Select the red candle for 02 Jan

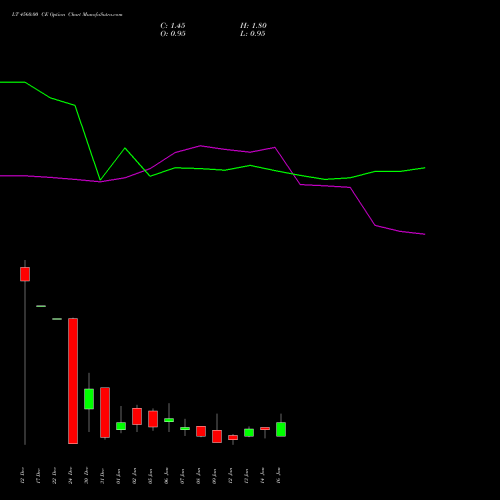pos(137,416)
